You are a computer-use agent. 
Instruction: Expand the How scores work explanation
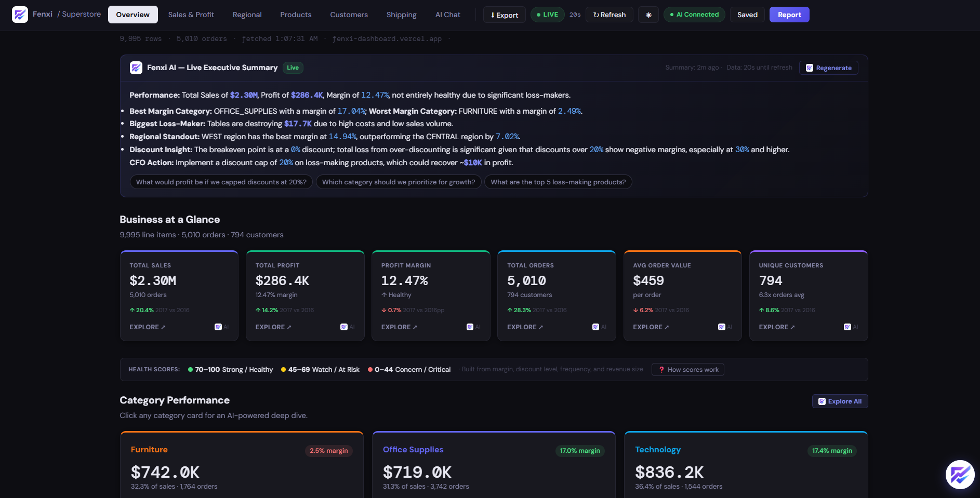687,369
